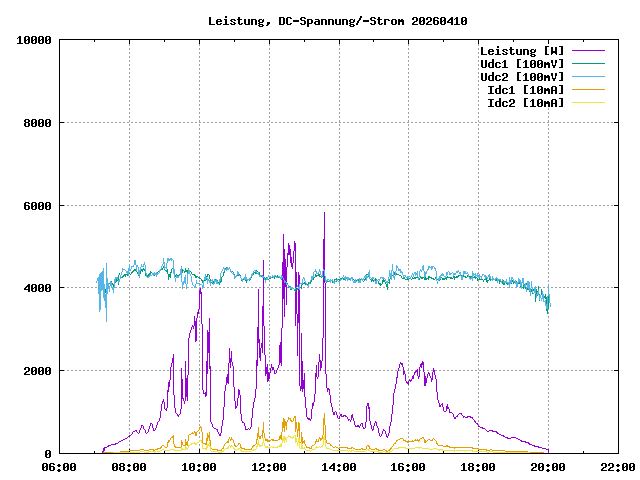Select the 'Udc2 [100mV]' legend label
640x480 pixels.
click(x=521, y=77)
